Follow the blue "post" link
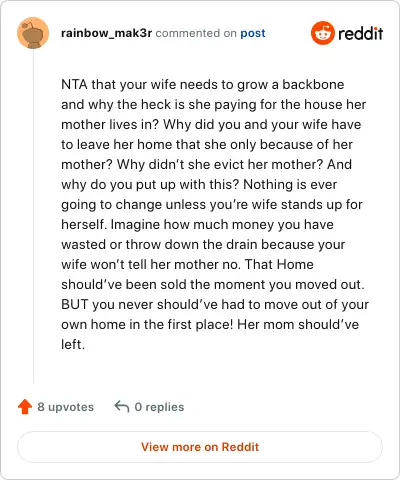The width and height of the screenshot is (400, 480). coord(253,33)
